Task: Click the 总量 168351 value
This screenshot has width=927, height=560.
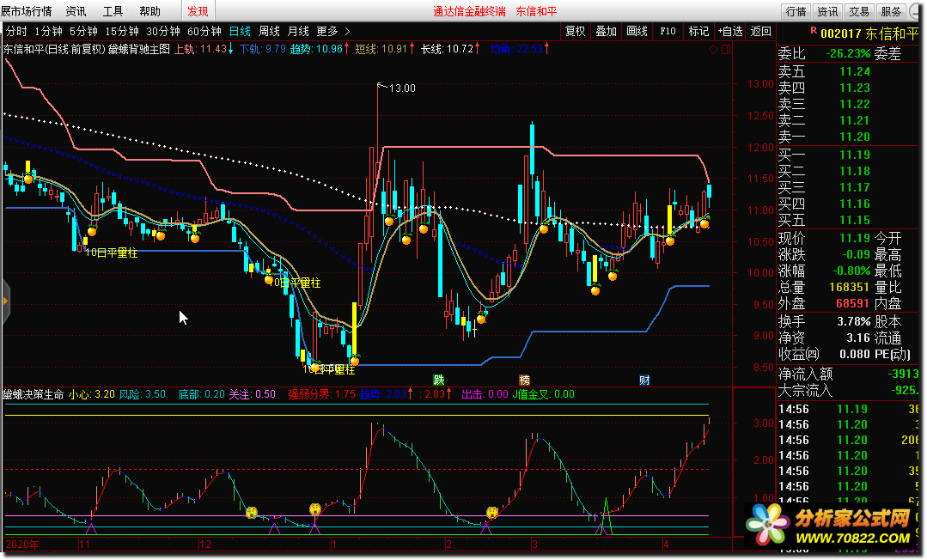Action: pyautogui.click(x=849, y=287)
